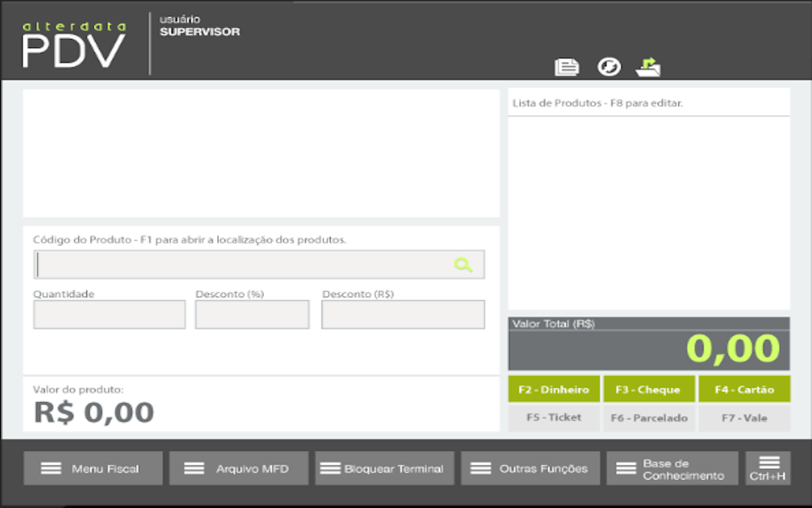The image size is (812, 508).
Task: Click the 'Lista de Produtos - F8 para editar.' header
Action: pyautogui.click(x=598, y=103)
